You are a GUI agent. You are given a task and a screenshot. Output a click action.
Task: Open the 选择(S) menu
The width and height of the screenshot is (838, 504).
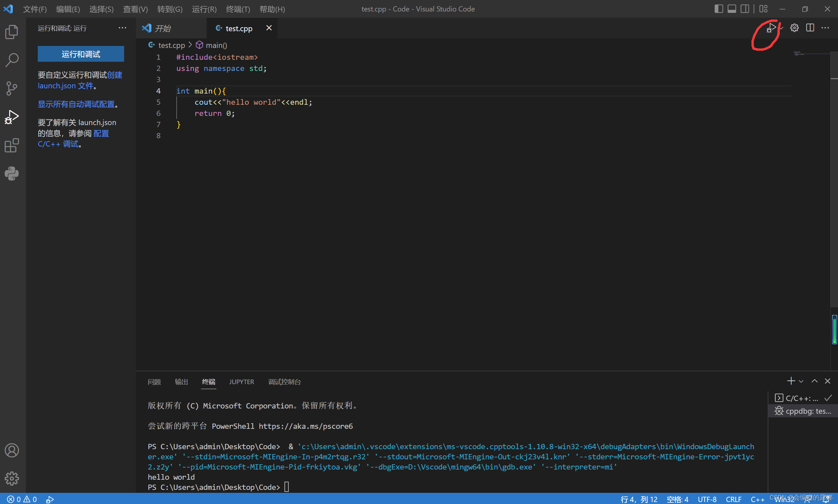[101, 9]
